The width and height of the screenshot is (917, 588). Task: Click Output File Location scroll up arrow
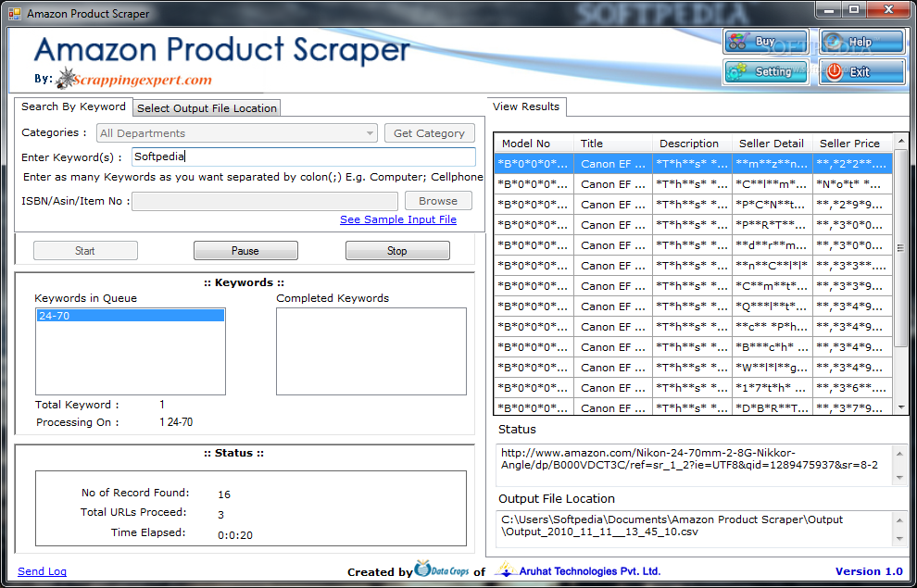pos(899,520)
